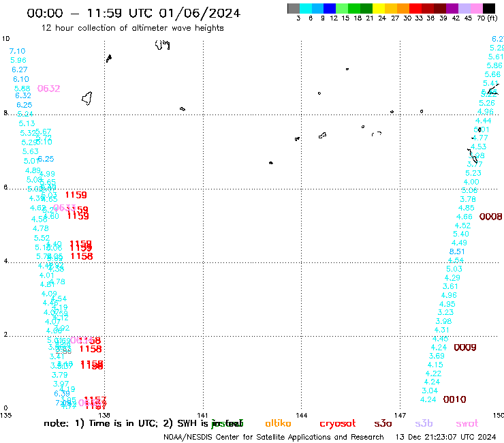This screenshot has height=443, width=504.
Task: Click the yellow 24 ft legend swatch
Action: (379, 8)
